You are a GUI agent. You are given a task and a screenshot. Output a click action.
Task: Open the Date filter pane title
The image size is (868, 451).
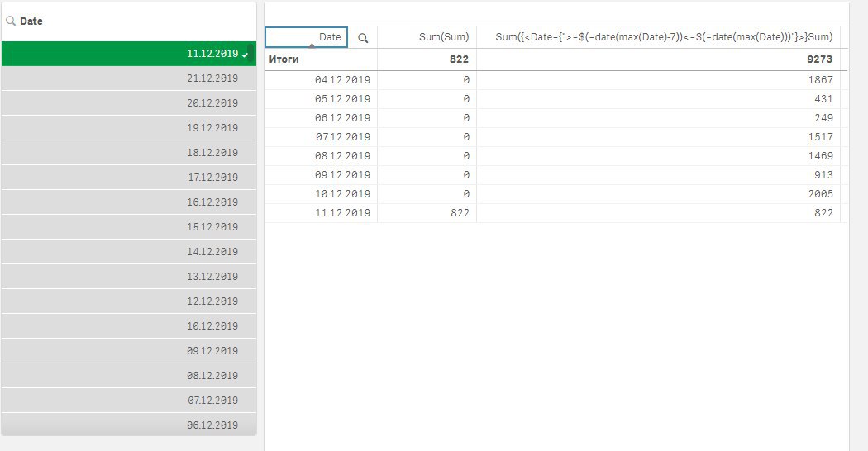(x=31, y=21)
